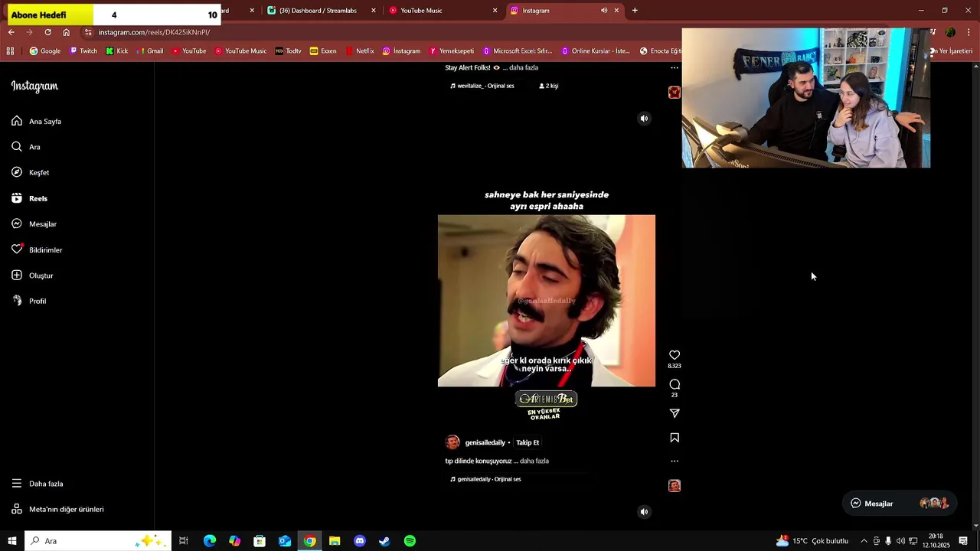Screen dimensions: 980x551
Task: Click Oluştur to create a post
Action: pyautogui.click(x=32, y=275)
